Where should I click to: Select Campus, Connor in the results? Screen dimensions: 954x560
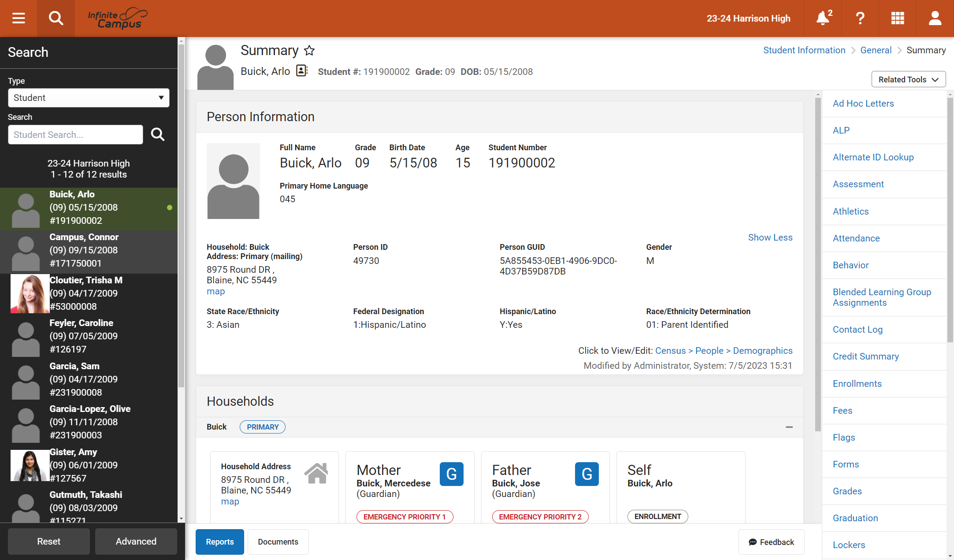89,252
